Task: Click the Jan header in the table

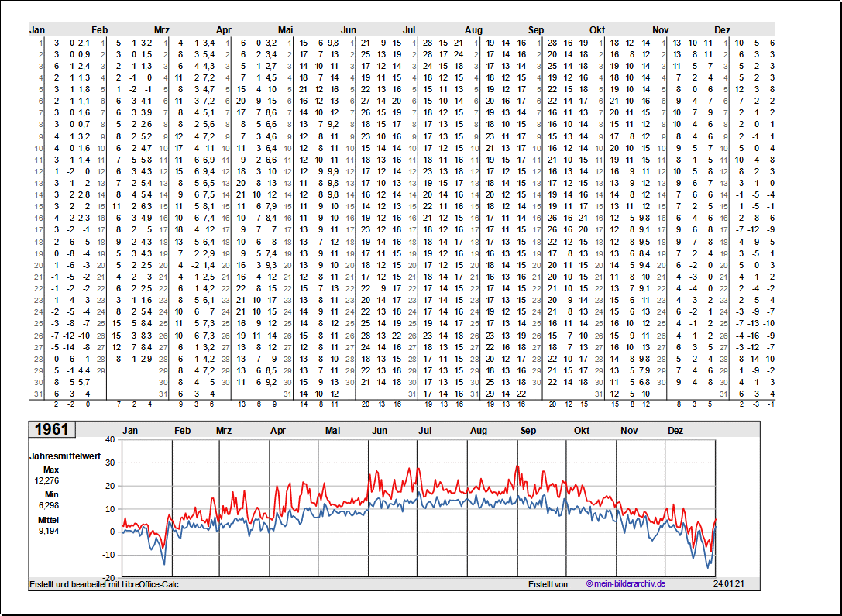Action: coord(37,29)
